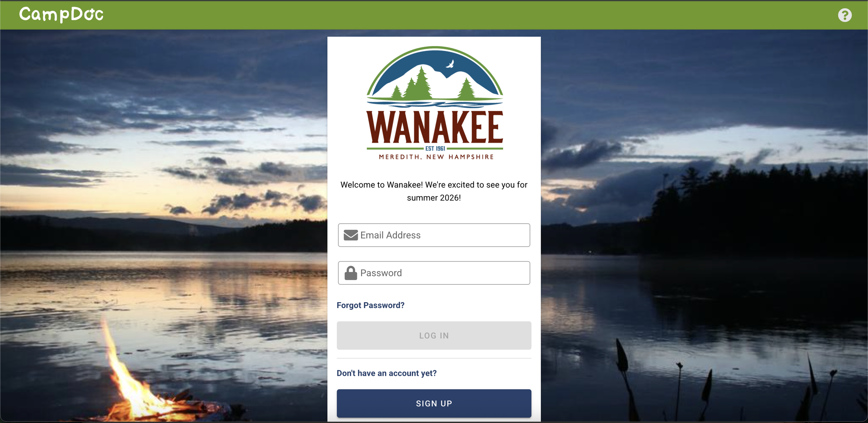This screenshot has height=423, width=868.
Task: Click "Don't have an account yet?" text
Action: point(386,373)
